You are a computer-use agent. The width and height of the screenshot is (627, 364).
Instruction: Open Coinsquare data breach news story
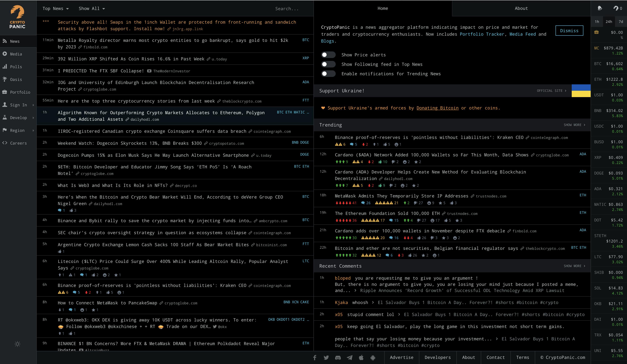click(x=152, y=131)
